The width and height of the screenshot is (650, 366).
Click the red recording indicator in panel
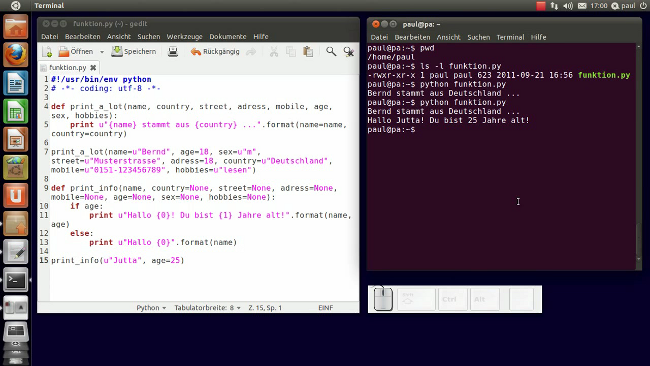click(541, 5)
